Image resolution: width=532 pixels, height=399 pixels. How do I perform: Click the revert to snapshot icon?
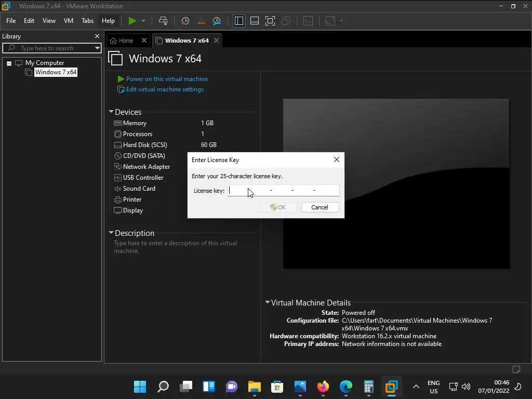201,21
